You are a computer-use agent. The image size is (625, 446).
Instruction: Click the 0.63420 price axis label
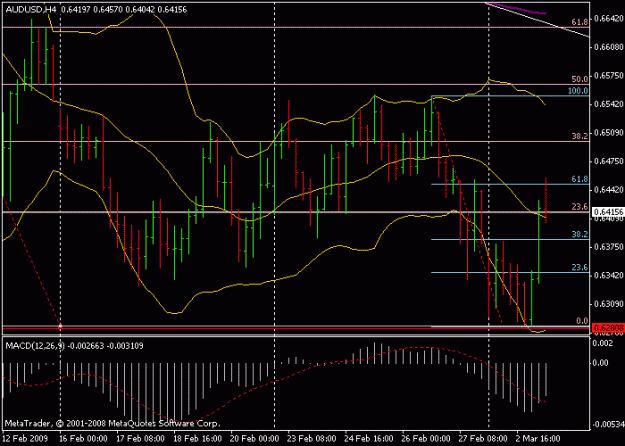608,275
